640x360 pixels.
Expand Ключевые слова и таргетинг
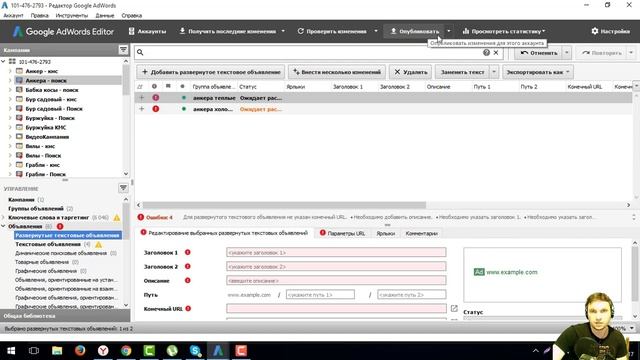click(x=4, y=218)
